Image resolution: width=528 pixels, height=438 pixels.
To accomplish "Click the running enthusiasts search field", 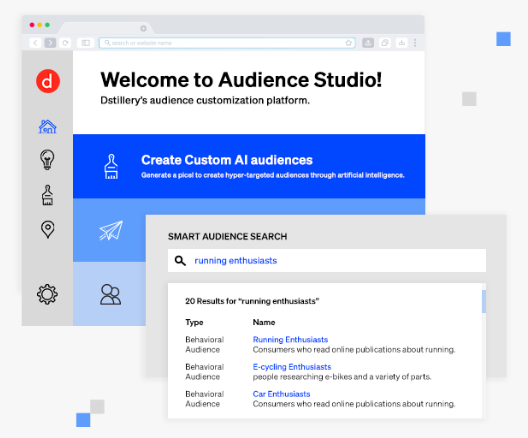I will coord(327,261).
